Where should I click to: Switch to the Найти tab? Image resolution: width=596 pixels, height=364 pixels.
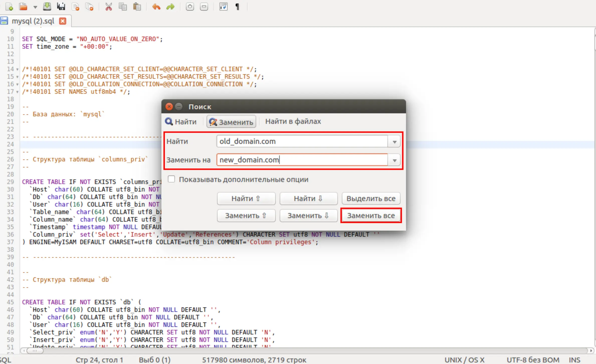(x=181, y=122)
